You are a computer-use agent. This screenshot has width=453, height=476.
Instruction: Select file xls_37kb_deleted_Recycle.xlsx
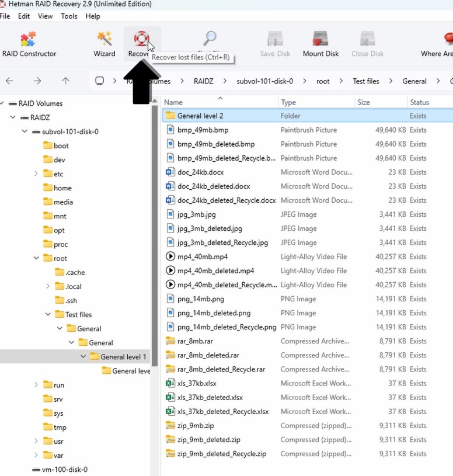223,411
